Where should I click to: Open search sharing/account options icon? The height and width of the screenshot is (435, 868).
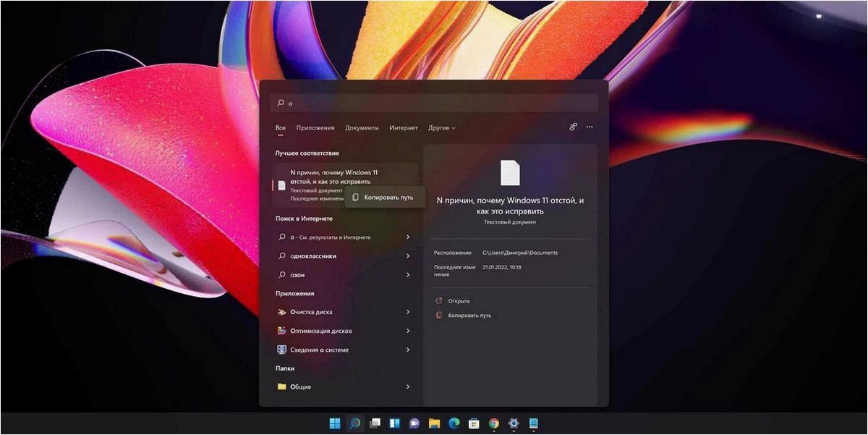click(573, 127)
